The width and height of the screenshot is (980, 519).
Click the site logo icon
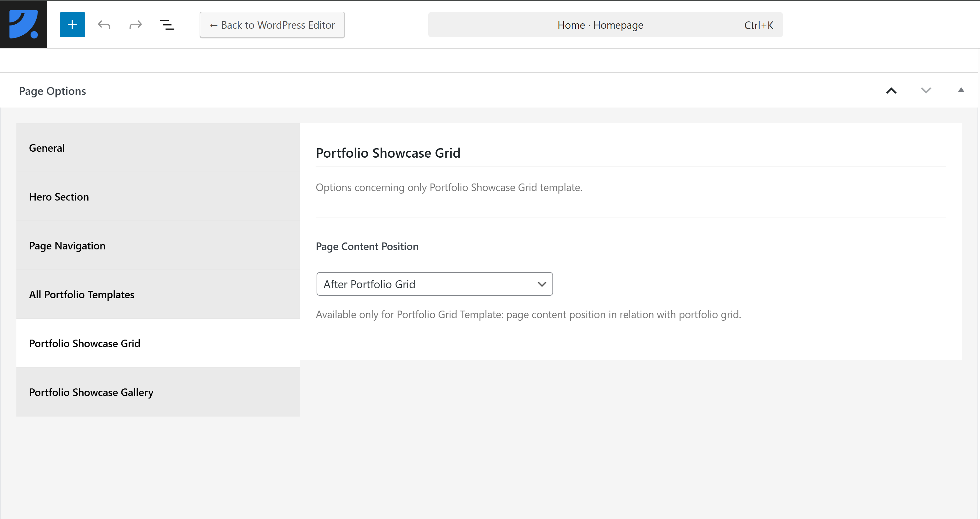tap(24, 24)
